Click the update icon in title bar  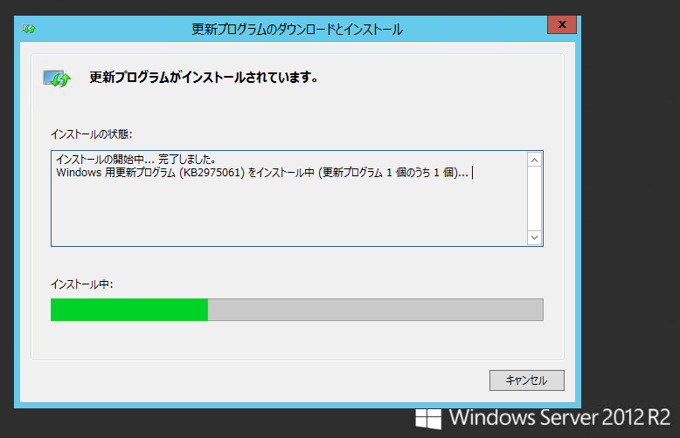pos(29,29)
